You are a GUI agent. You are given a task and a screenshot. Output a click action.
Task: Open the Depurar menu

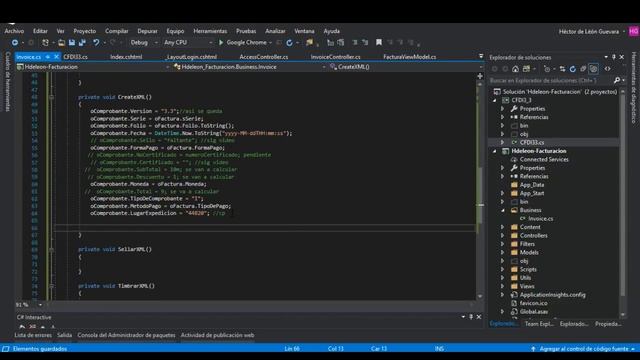(147, 31)
